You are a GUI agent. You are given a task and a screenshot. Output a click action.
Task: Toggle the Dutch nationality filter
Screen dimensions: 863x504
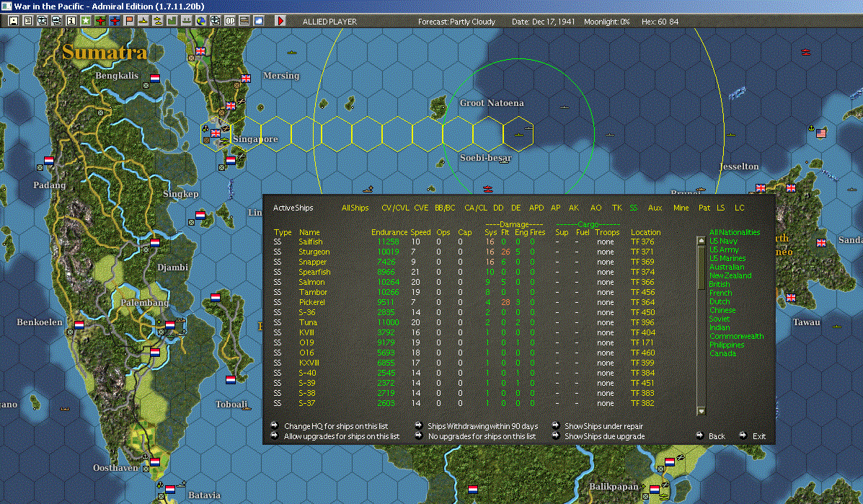point(720,301)
